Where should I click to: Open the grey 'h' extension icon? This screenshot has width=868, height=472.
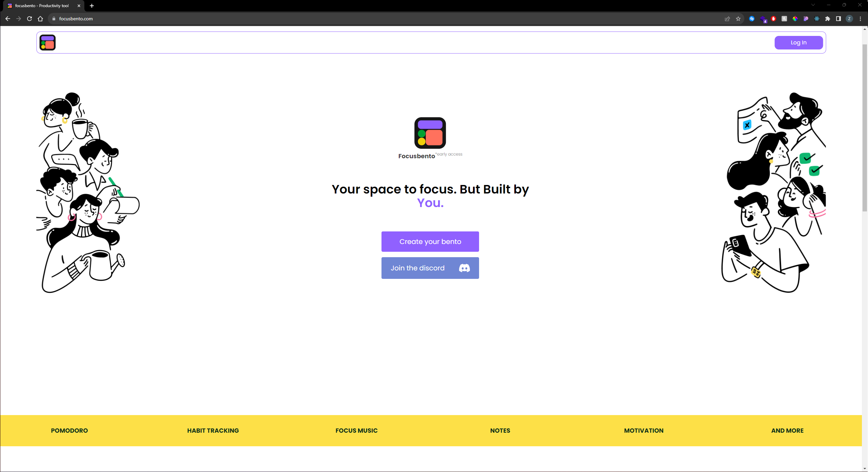784,19
